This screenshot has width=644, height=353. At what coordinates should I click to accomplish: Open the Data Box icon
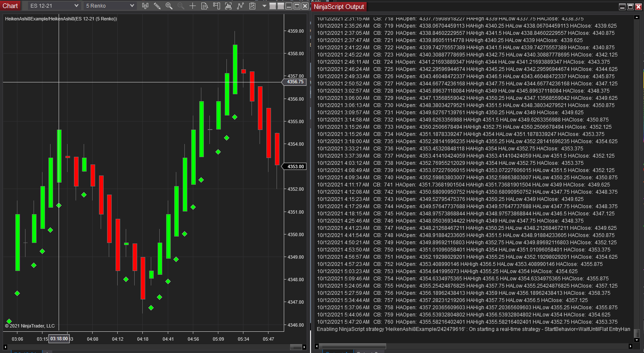click(x=205, y=6)
